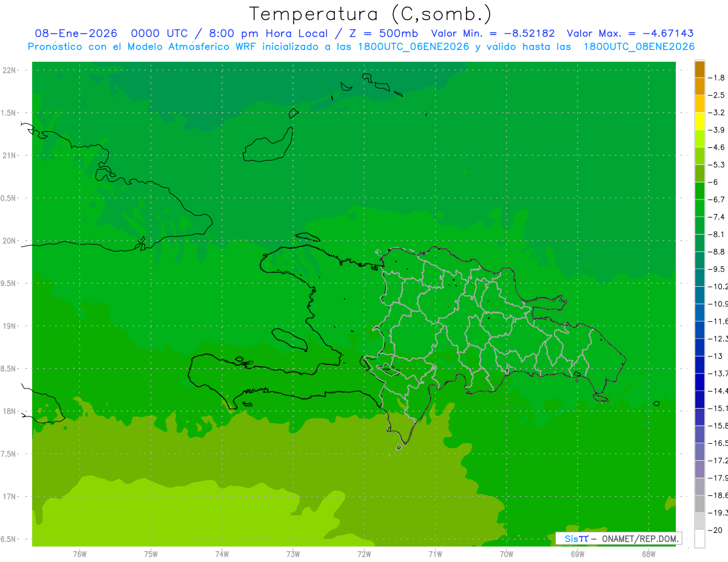The width and height of the screenshot is (728, 562).
Task: Pick the lime swatch between -4.6 and -5.3
Action: tap(699, 156)
